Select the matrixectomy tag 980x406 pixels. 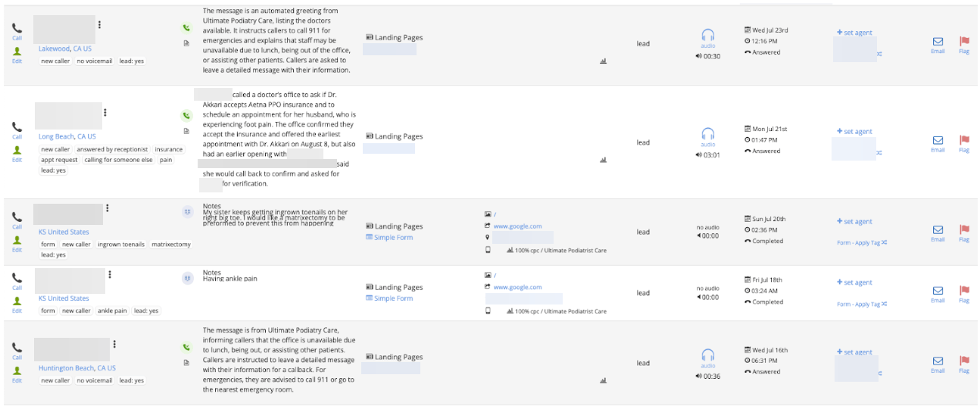tap(170, 245)
